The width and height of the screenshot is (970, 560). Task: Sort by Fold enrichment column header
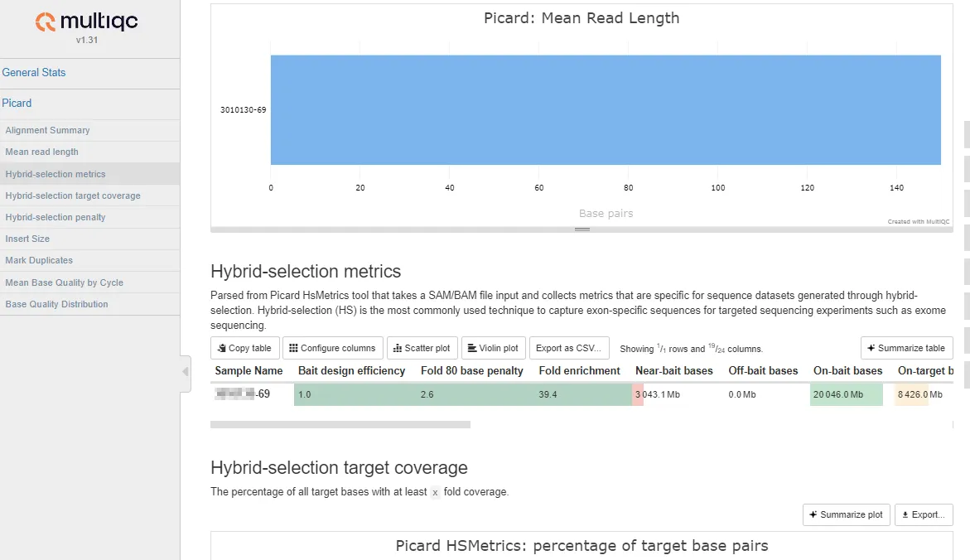coord(579,370)
